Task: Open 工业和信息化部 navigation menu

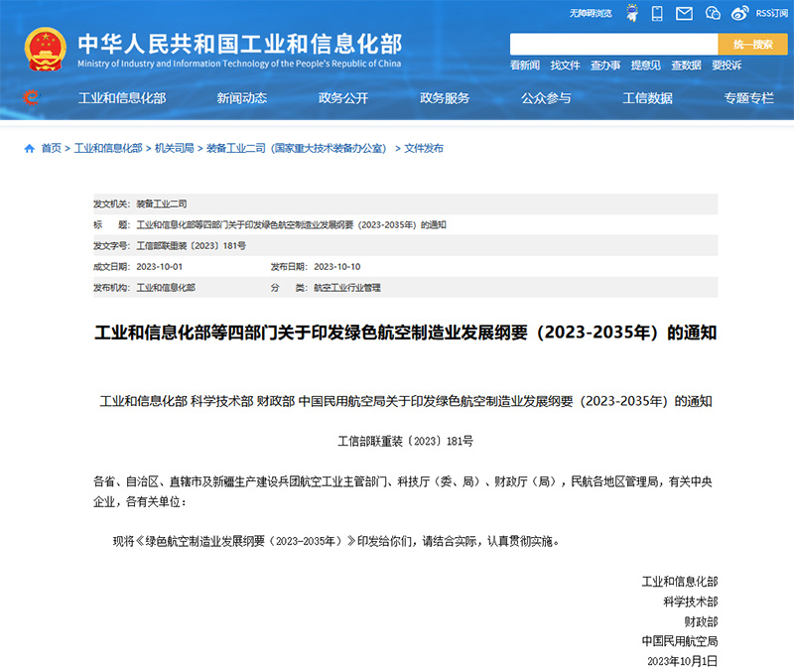Action: (x=122, y=98)
